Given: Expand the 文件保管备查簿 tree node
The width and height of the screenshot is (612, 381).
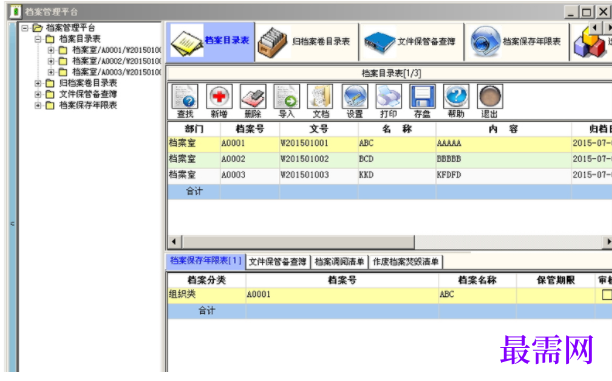Looking at the screenshot, I should 38,94.
